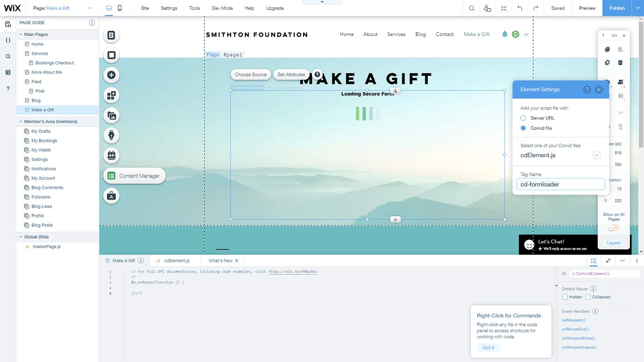Click the Publish button

(617, 8)
